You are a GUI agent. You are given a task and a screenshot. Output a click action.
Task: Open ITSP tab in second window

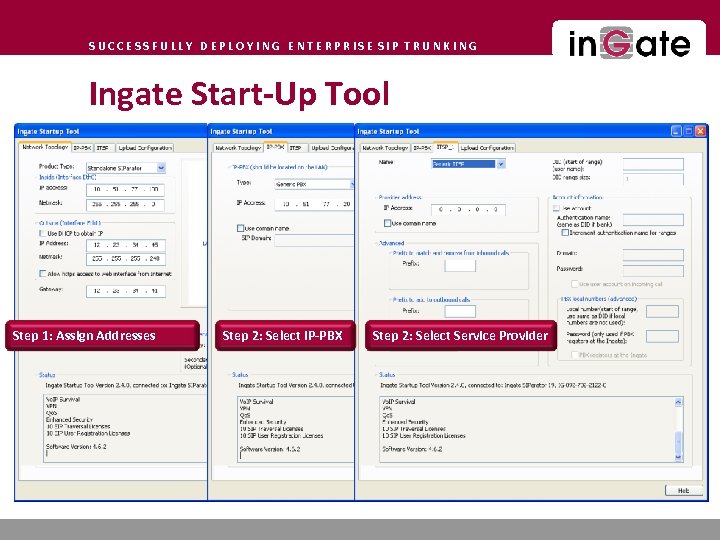[x=296, y=148]
